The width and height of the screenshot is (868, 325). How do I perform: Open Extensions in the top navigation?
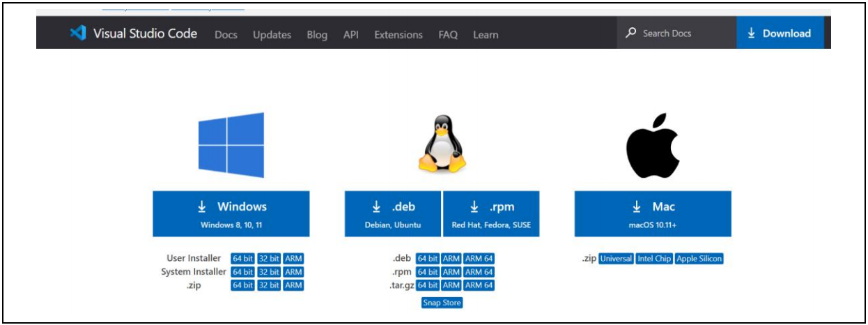click(398, 34)
